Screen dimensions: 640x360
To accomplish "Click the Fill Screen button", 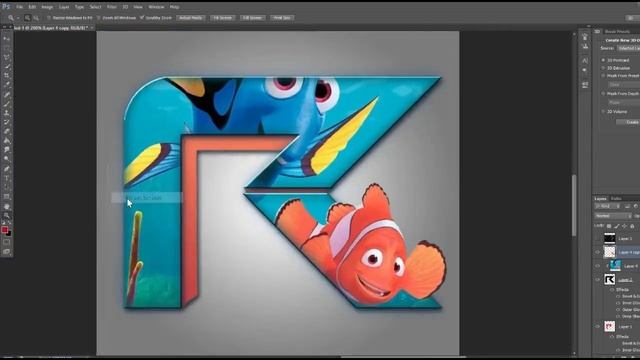I will pyautogui.click(x=253, y=18).
